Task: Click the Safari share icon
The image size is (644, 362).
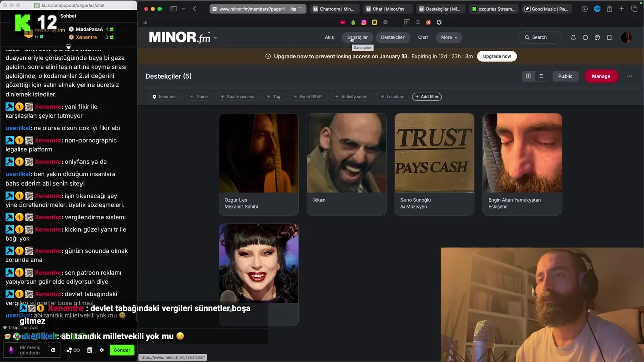Action: point(609,9)
